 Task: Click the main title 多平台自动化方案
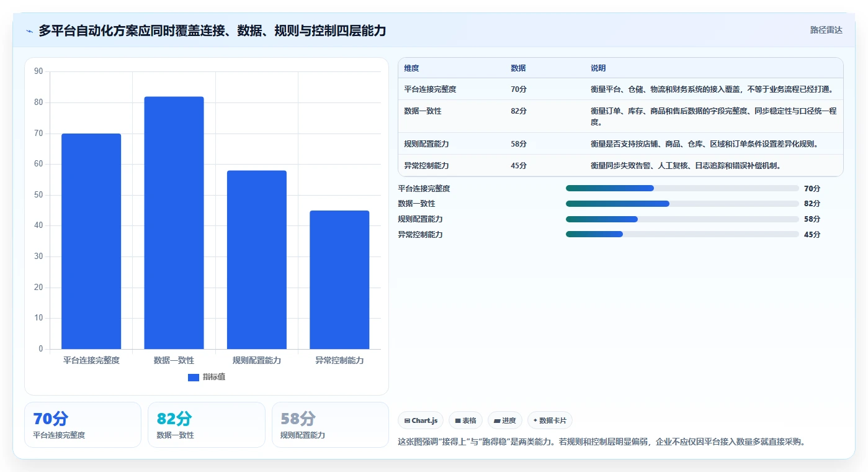click(212, 30)
